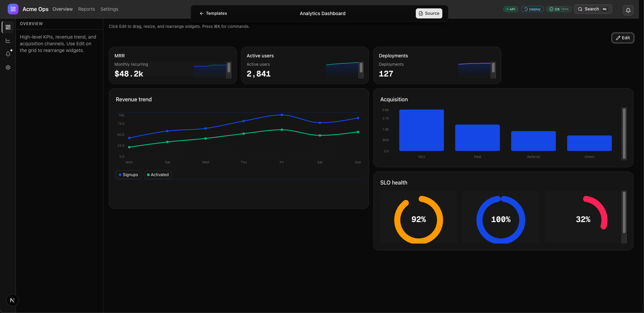
Task: Switch to the Settings nav item
Action: (109, 9)
